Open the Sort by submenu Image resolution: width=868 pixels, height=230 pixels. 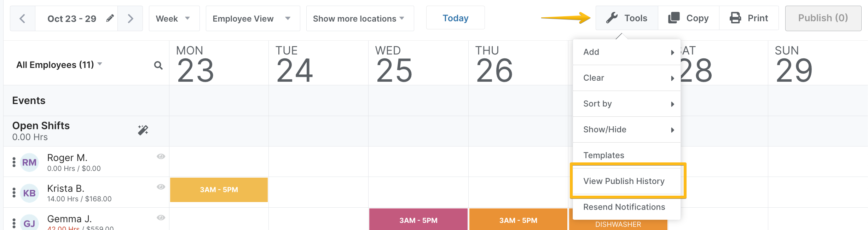point(626,104)
